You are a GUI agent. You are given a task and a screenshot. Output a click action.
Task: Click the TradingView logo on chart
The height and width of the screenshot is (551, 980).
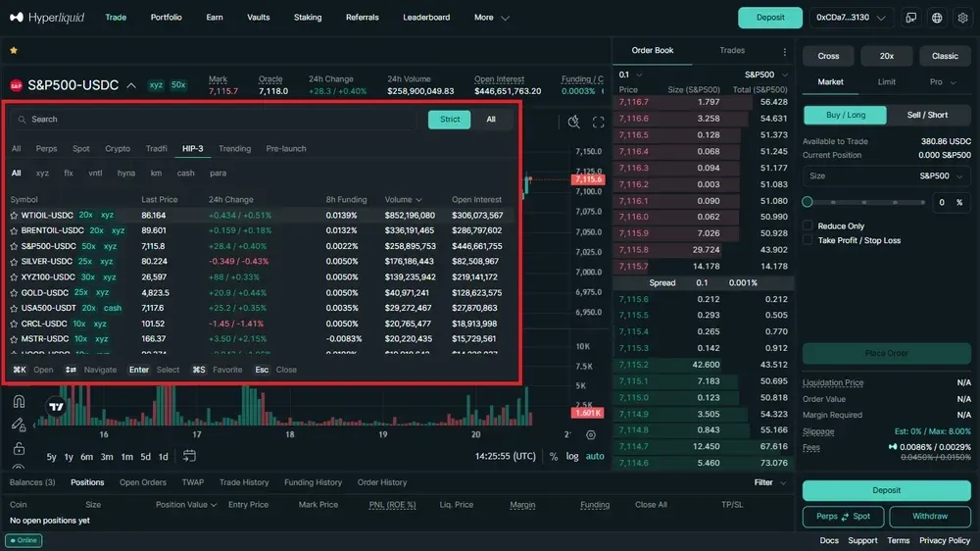point(56,407)
